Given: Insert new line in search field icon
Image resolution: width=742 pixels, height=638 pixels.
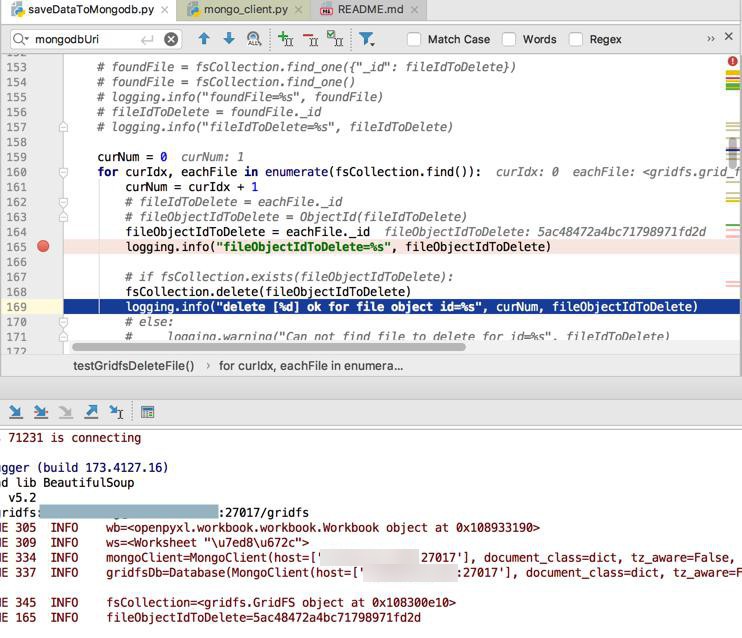Looking at the screenshot, I should (x=148, y=40).
